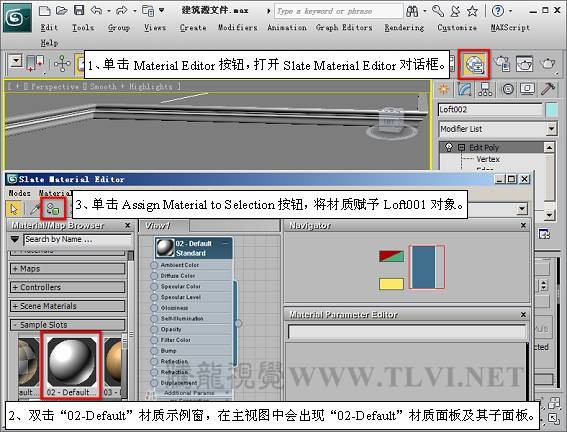This screenshot has width=567, height=432.
Task: Collapse the Edit Poly modifier tree
Action: point(461,147)
